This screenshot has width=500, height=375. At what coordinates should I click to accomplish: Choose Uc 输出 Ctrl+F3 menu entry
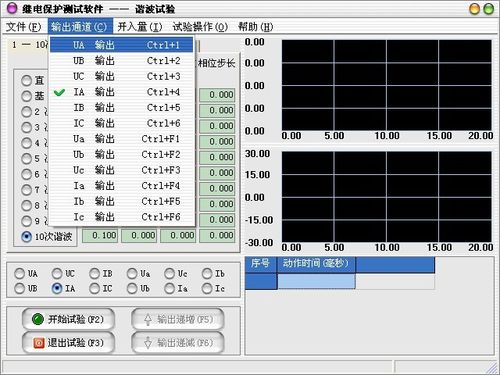click(122, 170)
